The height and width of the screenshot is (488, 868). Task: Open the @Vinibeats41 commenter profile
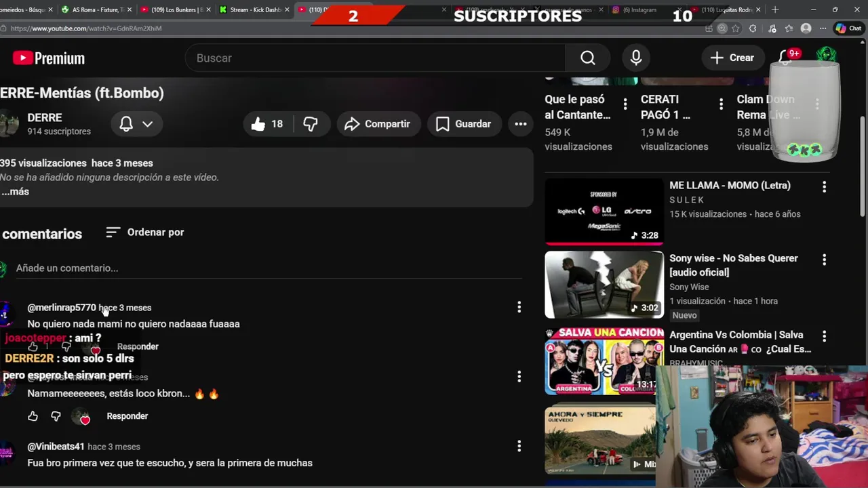(56, 447)
